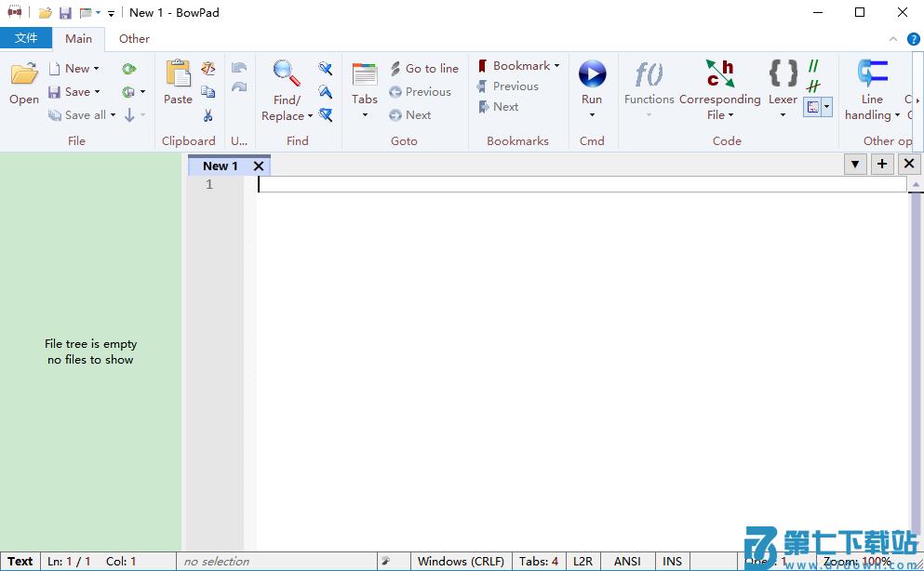Click Goto Next with arrow icon
This screenshot has width=924, height=571.
pyautogui.click(x=410, y=114)
